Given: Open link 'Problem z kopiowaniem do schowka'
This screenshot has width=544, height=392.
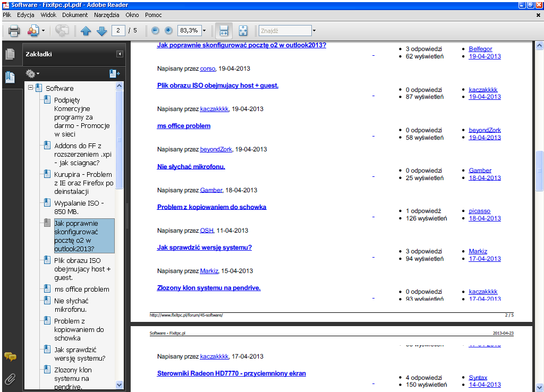Looking at the screenshot, I should point(211,207).
